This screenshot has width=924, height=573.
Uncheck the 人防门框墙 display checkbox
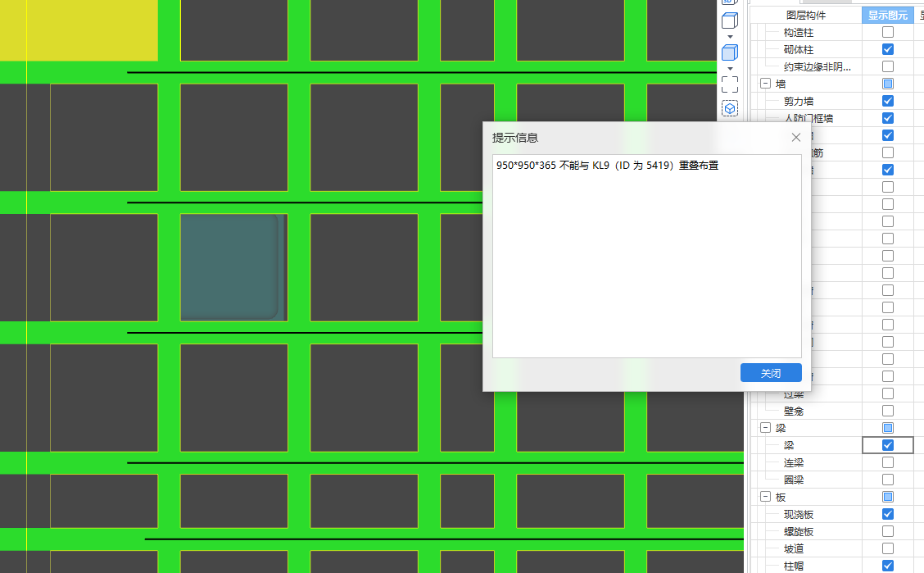pos(887,118)
